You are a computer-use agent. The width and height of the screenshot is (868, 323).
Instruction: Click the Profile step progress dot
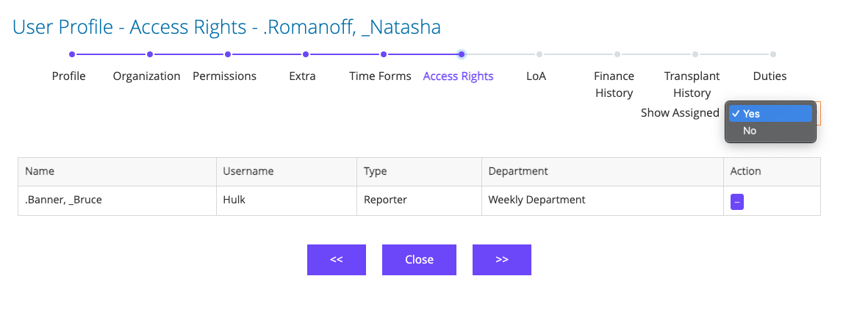coord(72,54)
